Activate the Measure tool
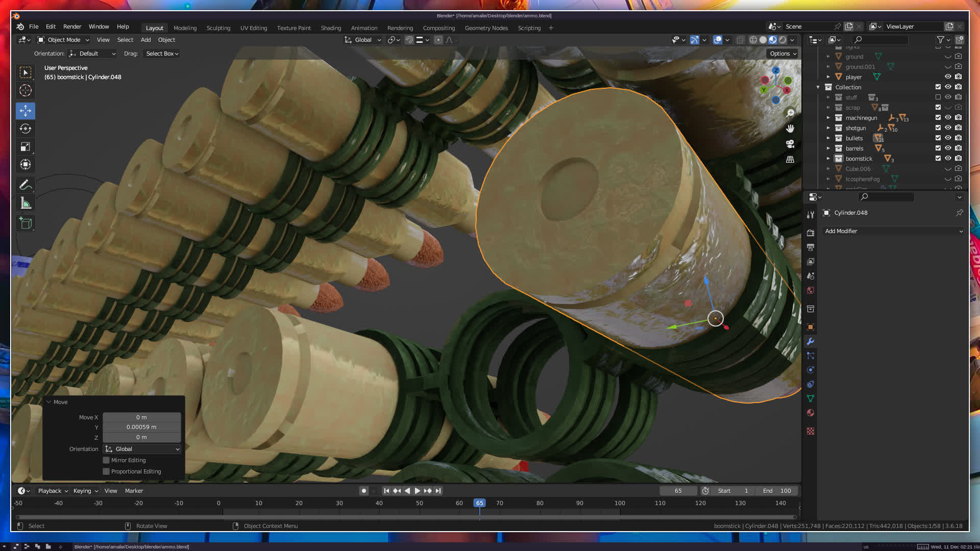 tap(26, 204)
